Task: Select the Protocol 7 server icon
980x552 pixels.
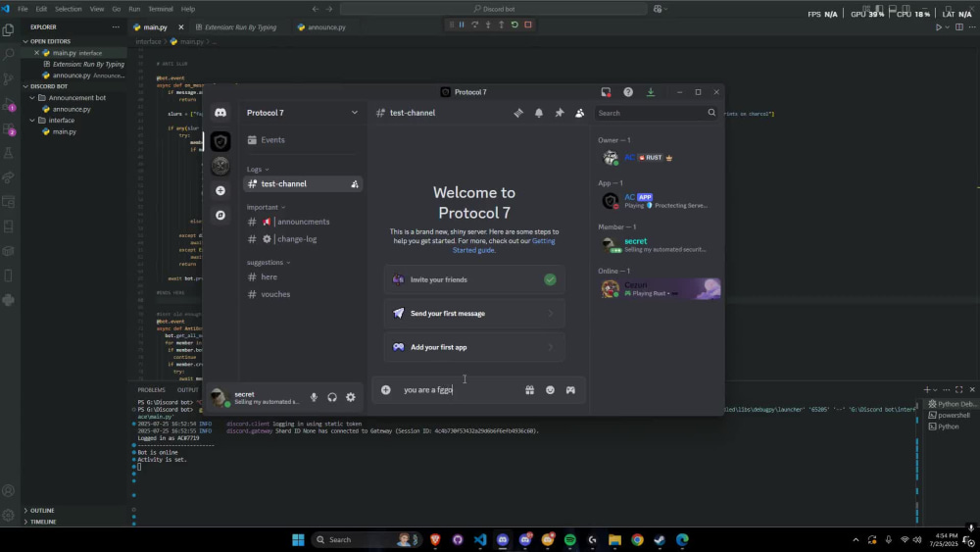Action: pos(220,142)
